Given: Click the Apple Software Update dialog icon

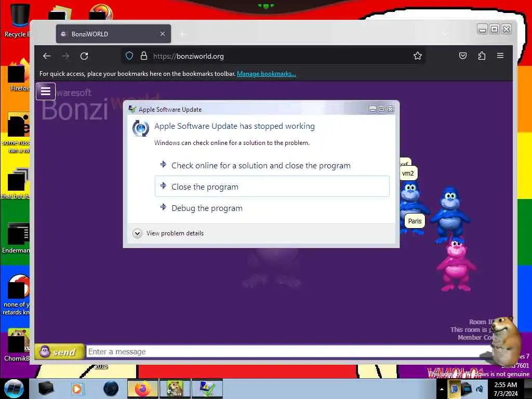Looking at the screenshot, I should tap(140, 128).
